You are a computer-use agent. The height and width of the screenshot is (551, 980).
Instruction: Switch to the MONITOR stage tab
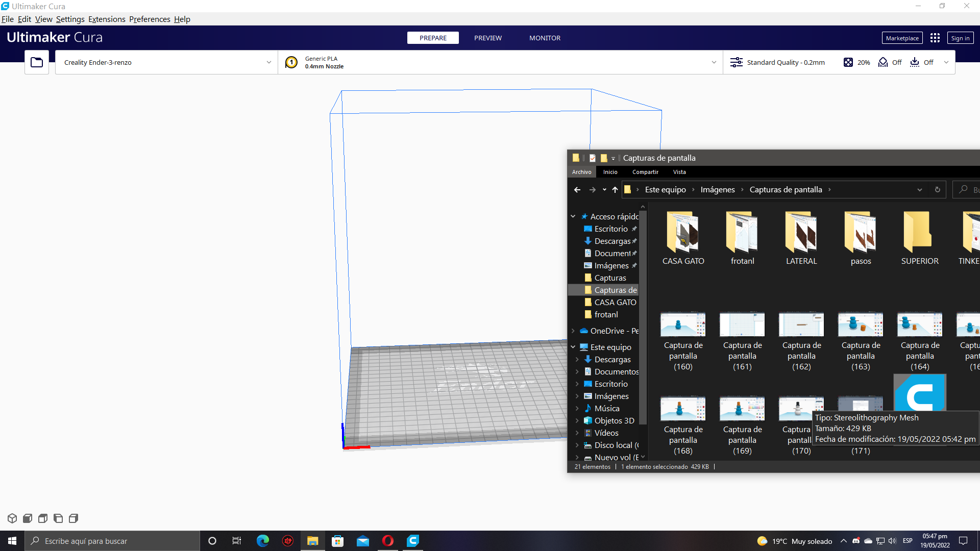point(545,38)
